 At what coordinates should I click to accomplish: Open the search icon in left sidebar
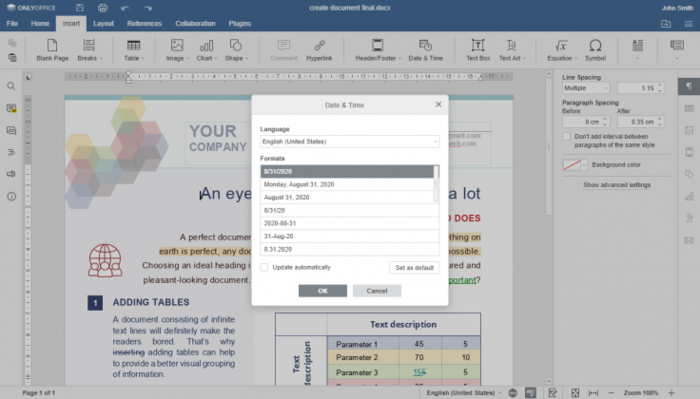pyautogui.click(x=11, y=86)
